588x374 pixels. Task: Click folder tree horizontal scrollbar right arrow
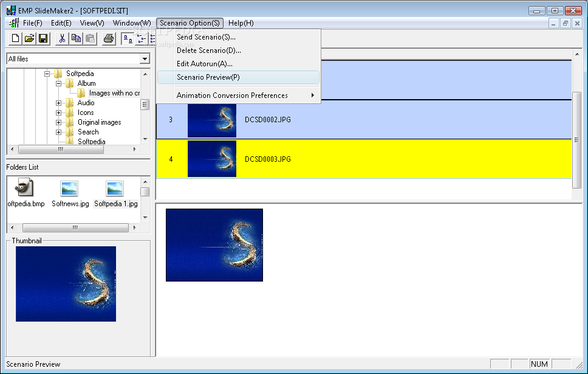pos(135,149)
